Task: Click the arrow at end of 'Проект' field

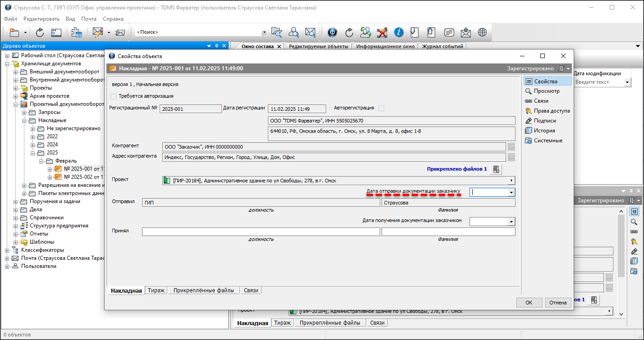Action: pos(511,181)
